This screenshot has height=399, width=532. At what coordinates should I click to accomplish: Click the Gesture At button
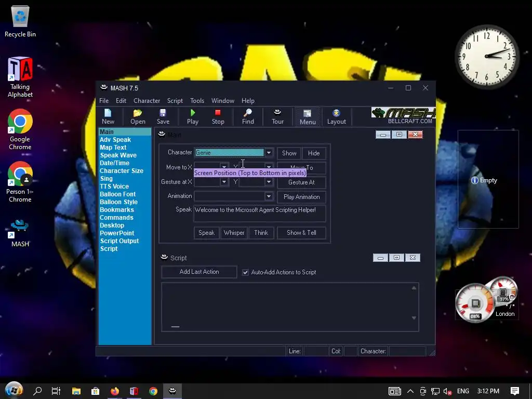tap(301, 182)
